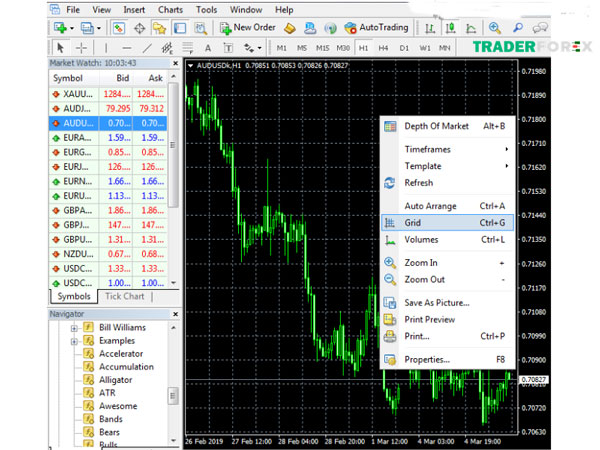Screen dimensions: 600x450
Task: Open the New Chart dropdown arrow
Action: [x=72, y=28]
